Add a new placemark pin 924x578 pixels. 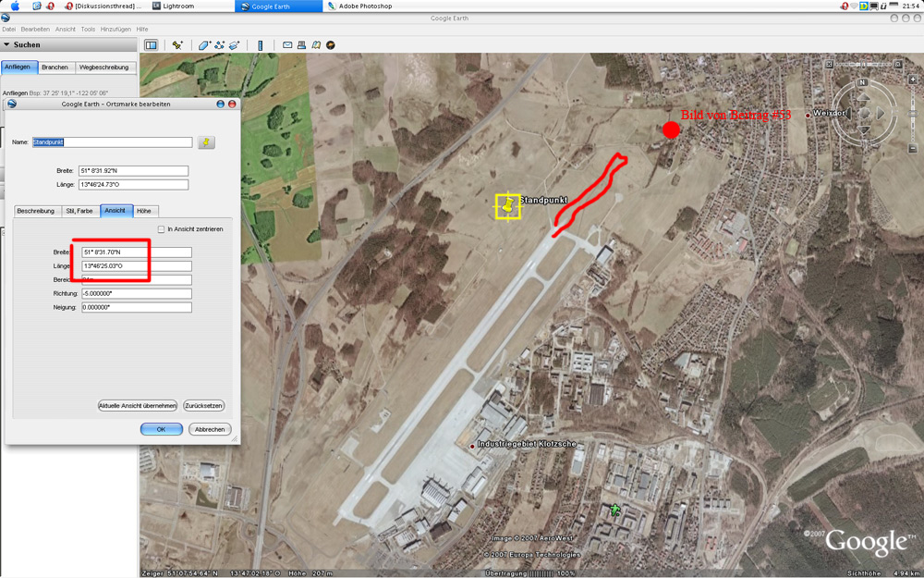point(177,44)
